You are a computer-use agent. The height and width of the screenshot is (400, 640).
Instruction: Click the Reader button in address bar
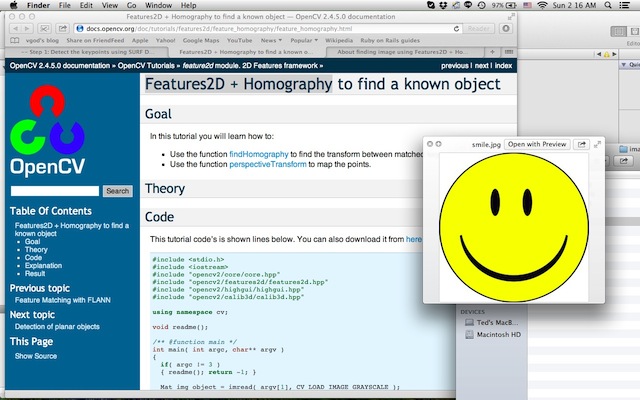tap(478, 29)
